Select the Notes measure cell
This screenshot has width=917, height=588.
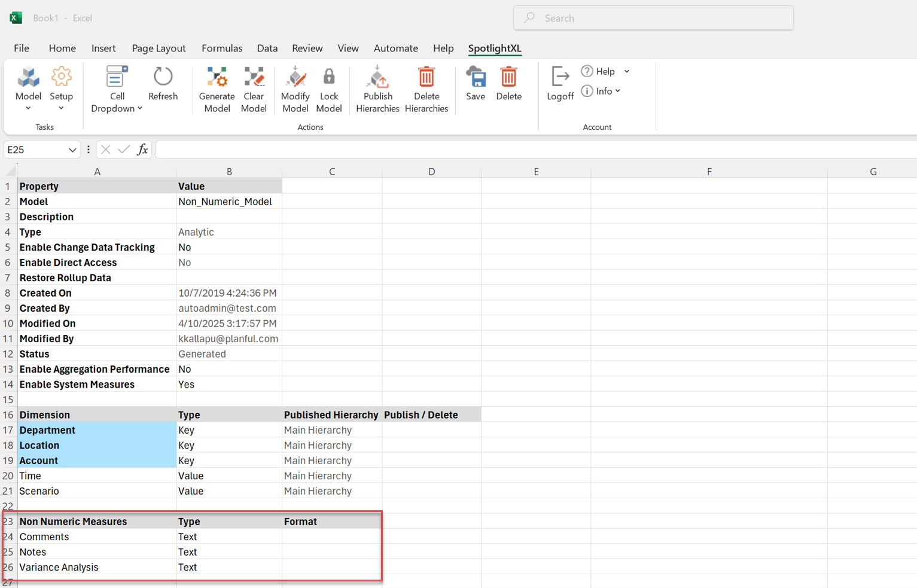[x=97, y=552]
